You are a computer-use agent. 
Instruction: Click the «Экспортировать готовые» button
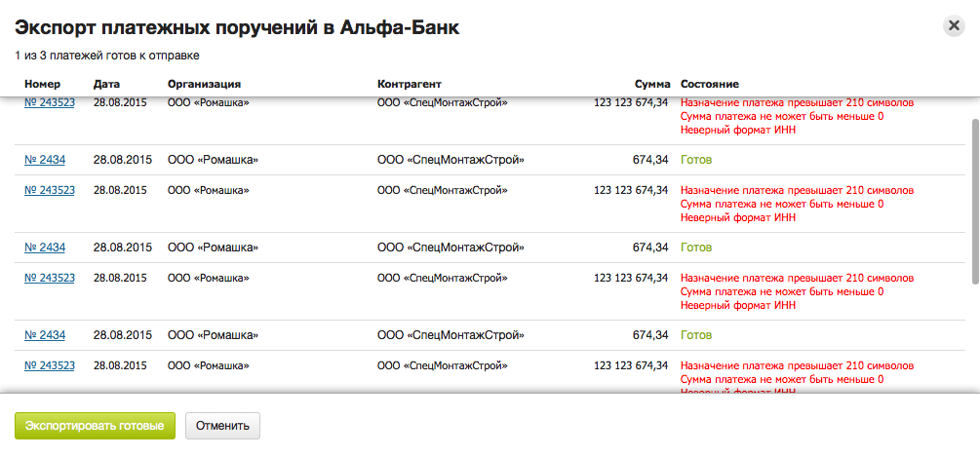click(x=95, y=426)
